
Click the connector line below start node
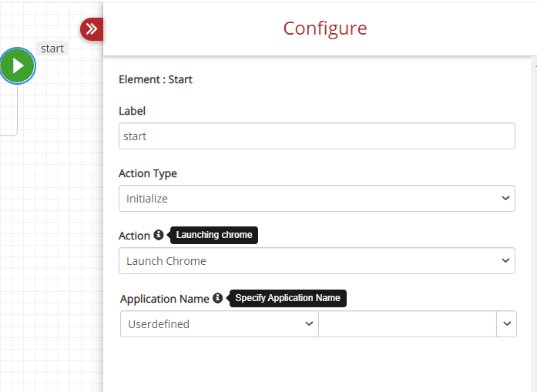point(17,109)
